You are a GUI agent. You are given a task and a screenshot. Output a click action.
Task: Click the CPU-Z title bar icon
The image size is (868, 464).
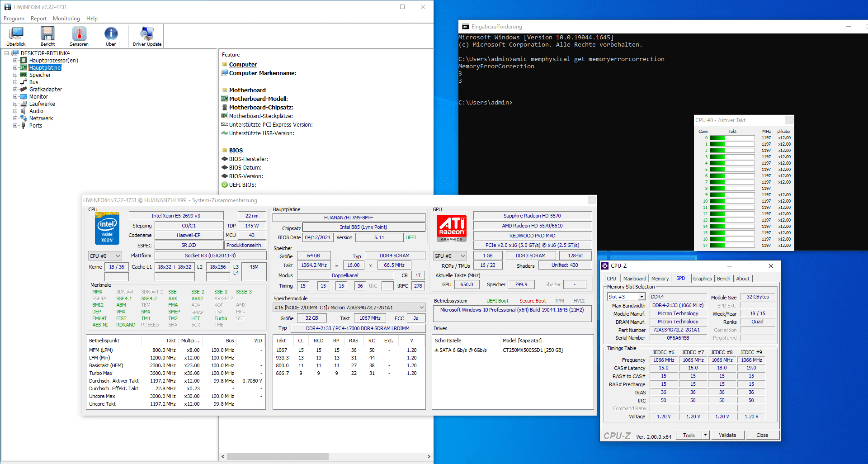(x=605, y=266)
